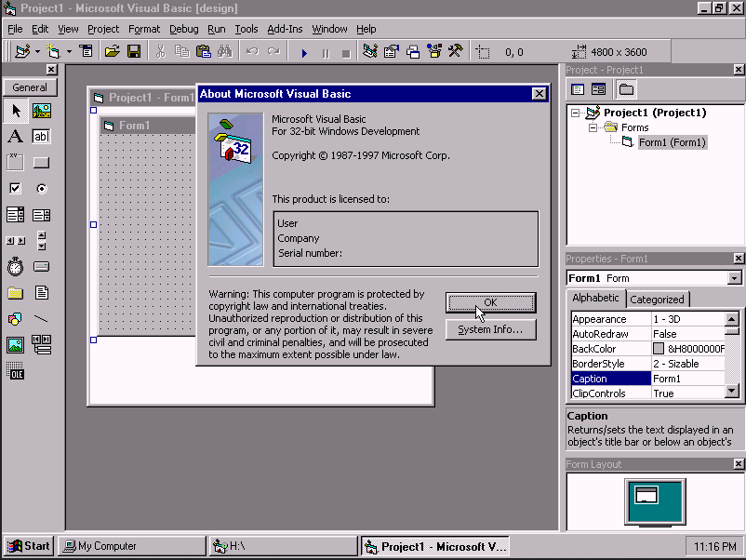Click the View Object icon in Project panel
746x560 pixels.
[598, 89]
